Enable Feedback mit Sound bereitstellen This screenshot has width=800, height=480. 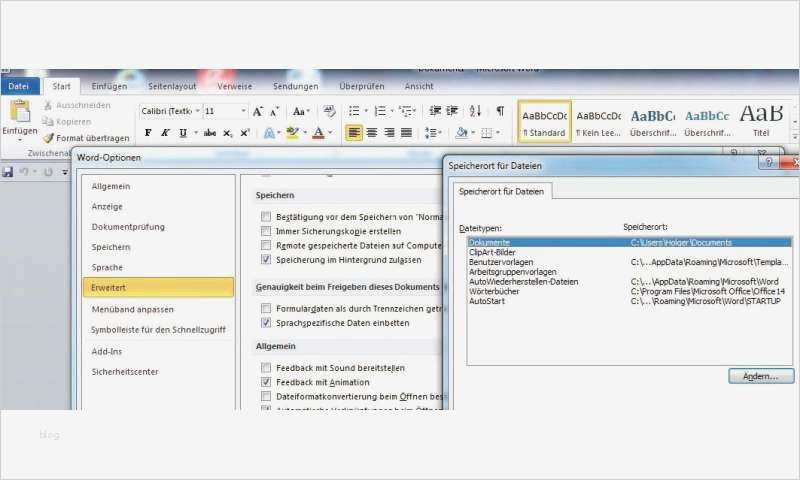tap(266, 367)
